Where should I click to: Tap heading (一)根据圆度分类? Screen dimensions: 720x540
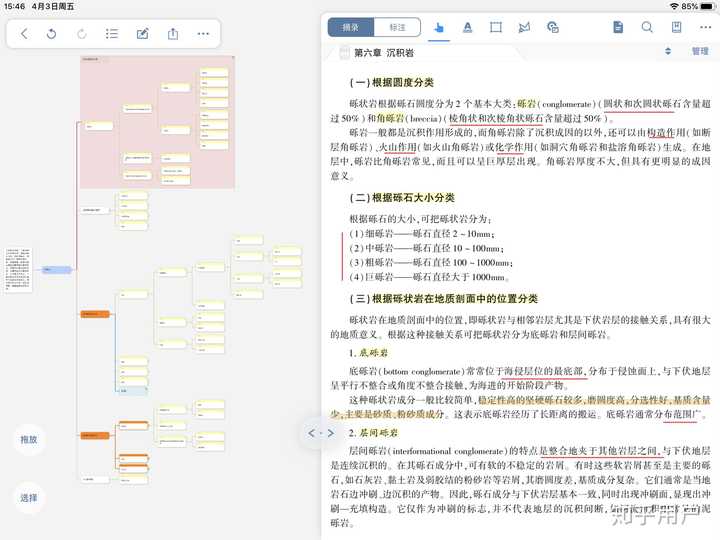[x=392, y=83]
